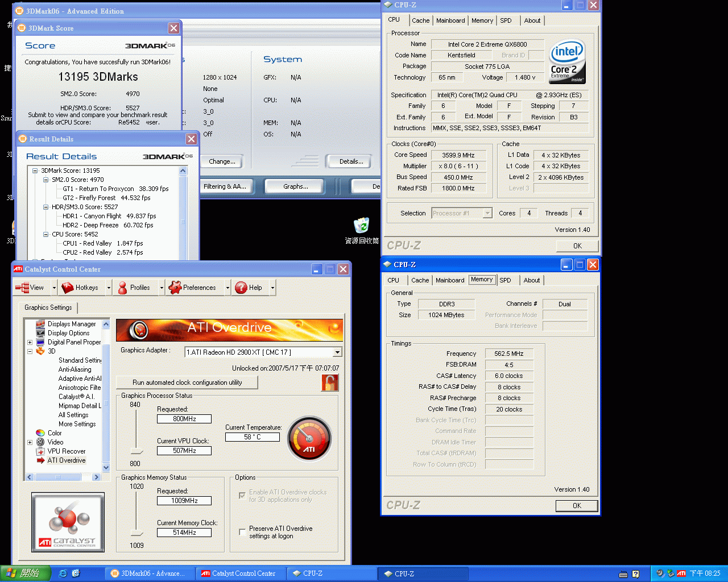Screen dimensions: 728x582
Task: Click the 3D cube icon in the tree
Action: 40,351
